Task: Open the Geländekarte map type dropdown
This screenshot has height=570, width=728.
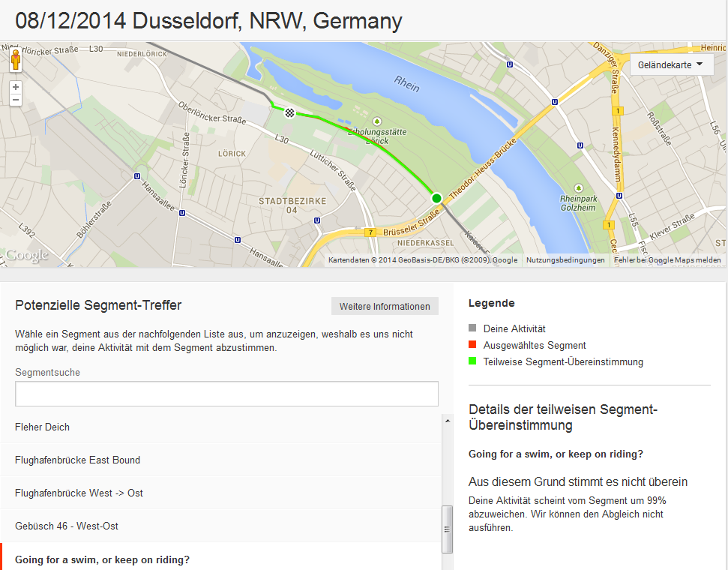Action: click(x=671, y=64)
